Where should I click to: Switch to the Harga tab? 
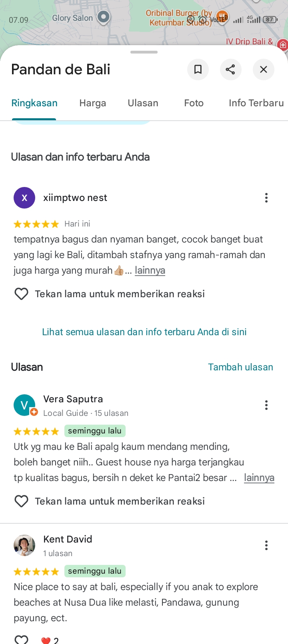pos(93,103)
